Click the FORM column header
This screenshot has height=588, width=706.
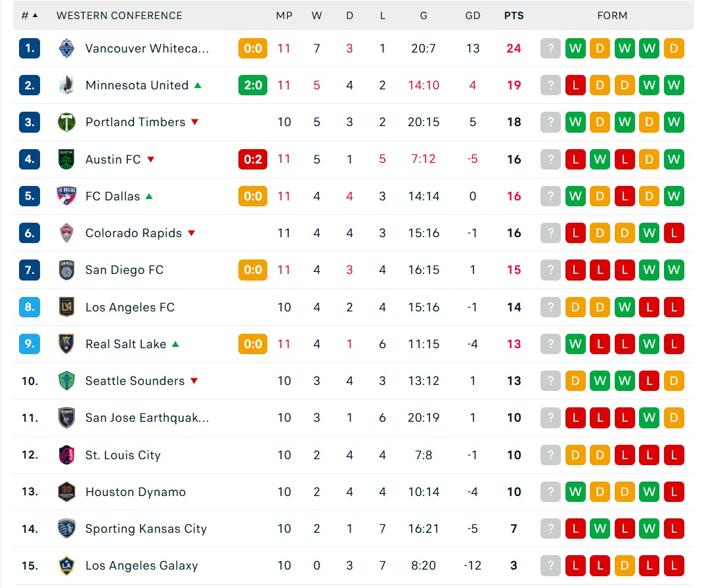(612, 15)
